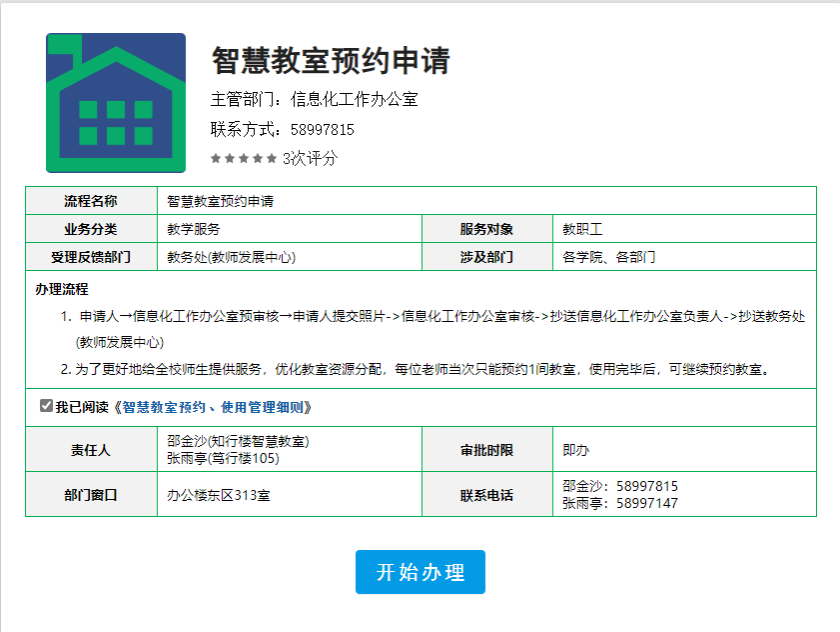Click the 责任人 label cell
The height and width of the screenshot is (632, 840).
coord(91,450)
